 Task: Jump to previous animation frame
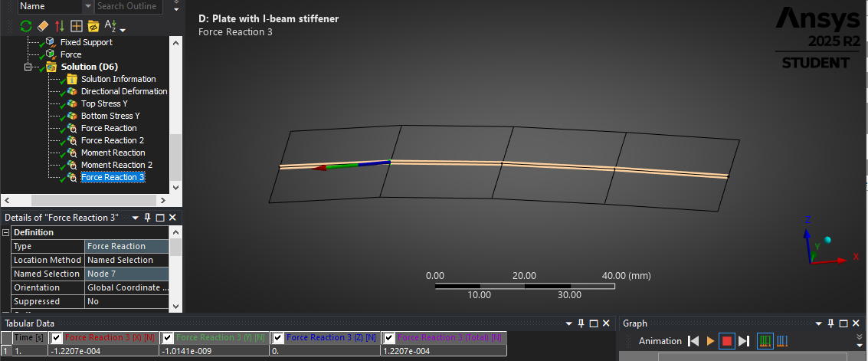click(693, 341)
